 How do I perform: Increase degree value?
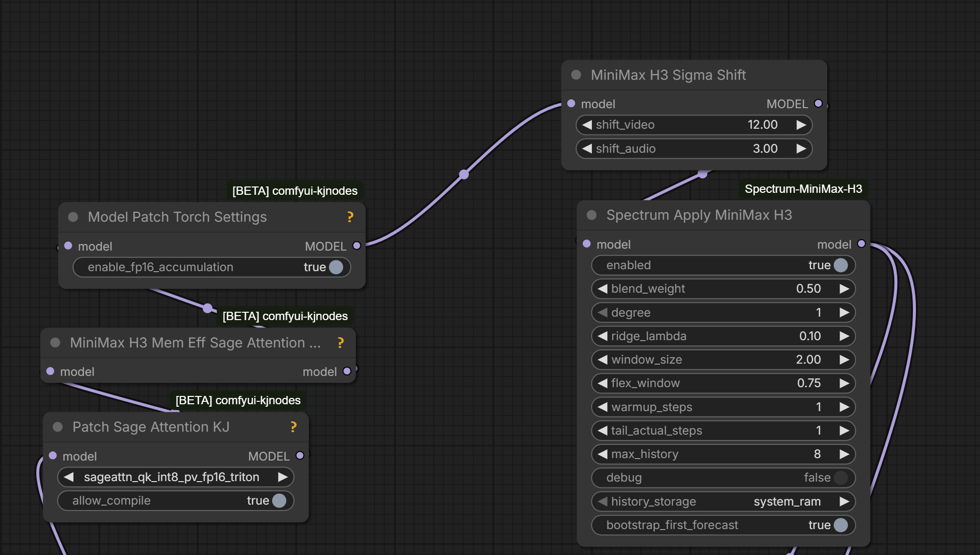click(844, 312)
